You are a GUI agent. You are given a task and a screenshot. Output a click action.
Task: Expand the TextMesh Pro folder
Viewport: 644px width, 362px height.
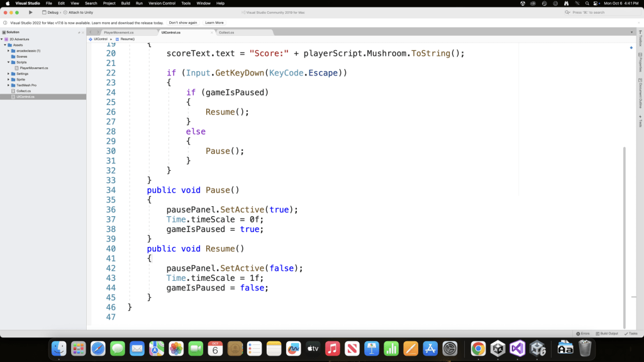[9, 85]
